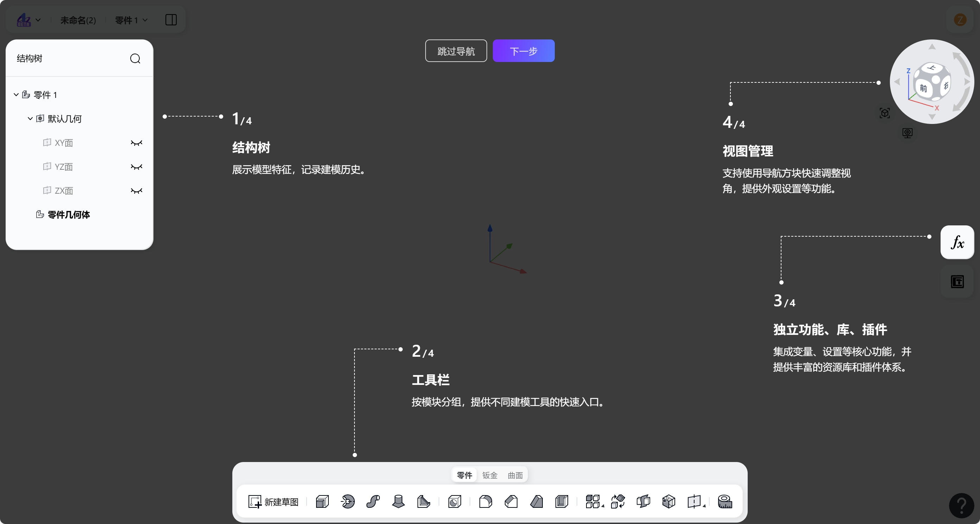This screenshot has width=980, height=524.
Task: Select the loft tool
Action: tap(398, 501)
